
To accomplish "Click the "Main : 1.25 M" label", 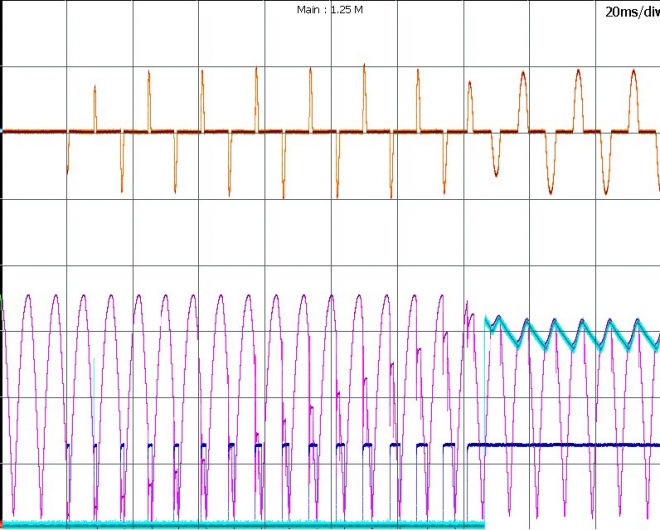I will 329,9.
